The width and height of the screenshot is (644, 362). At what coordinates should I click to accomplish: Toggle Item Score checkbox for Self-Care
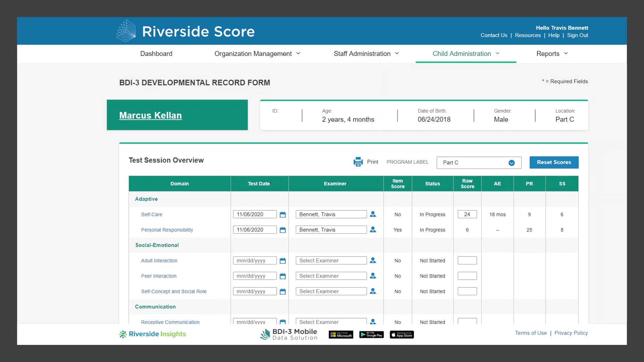397,215
